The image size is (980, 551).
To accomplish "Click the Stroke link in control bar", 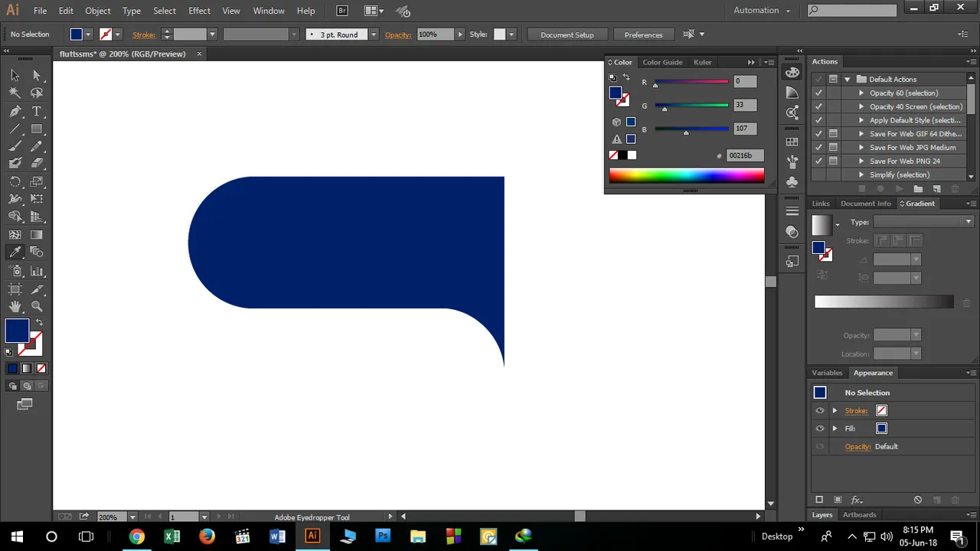I will point(144,35).
